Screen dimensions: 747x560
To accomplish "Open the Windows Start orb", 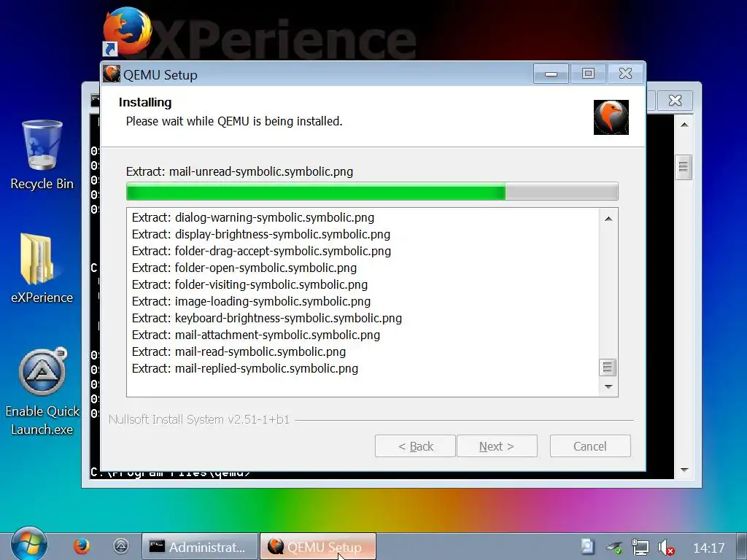I will (x=29, y=545).
